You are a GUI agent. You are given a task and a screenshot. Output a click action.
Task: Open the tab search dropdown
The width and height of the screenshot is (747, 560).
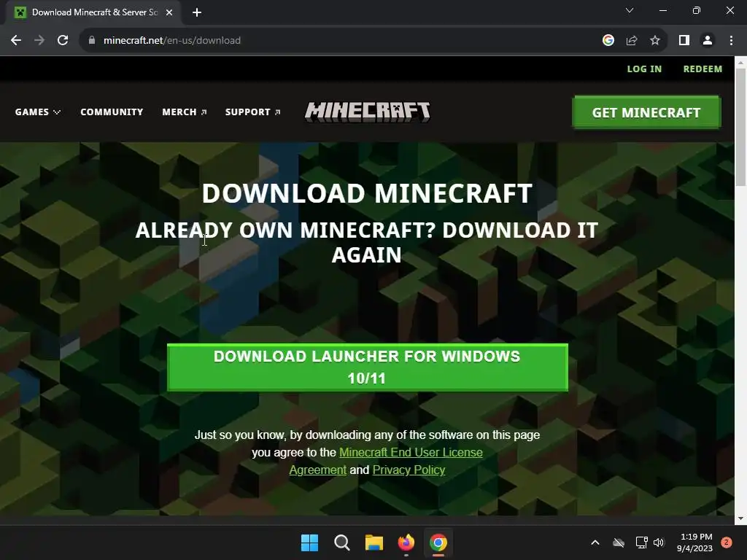point(630,10)
